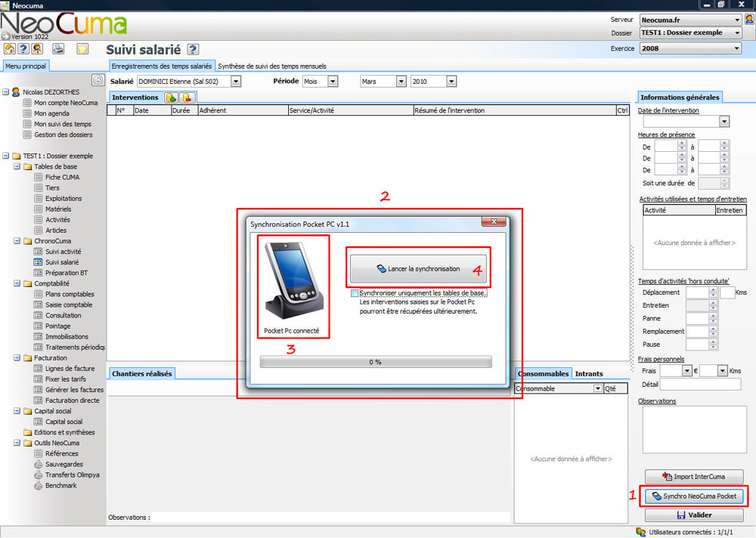Select Suivi activité in the ChronoCuma tree
This screenshot has height=538, width=756.
click(64, 252)
